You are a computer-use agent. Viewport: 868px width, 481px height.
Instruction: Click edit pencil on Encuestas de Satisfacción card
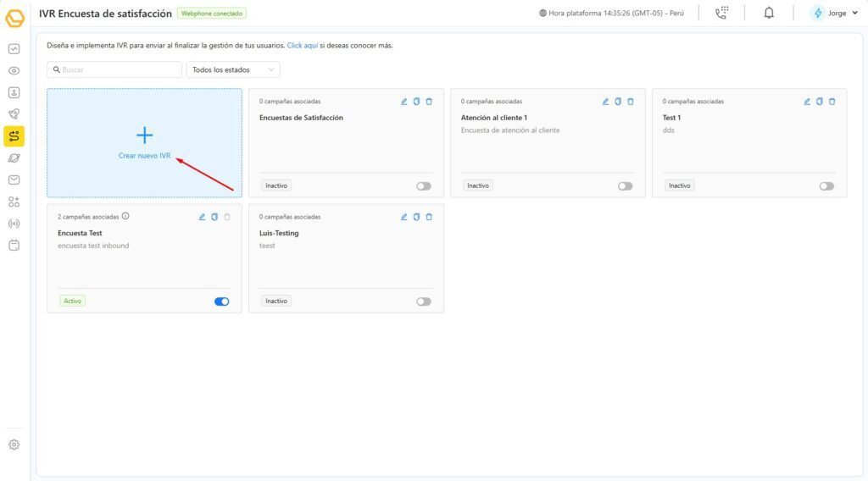pyautogui.click(x=404, y=102)
